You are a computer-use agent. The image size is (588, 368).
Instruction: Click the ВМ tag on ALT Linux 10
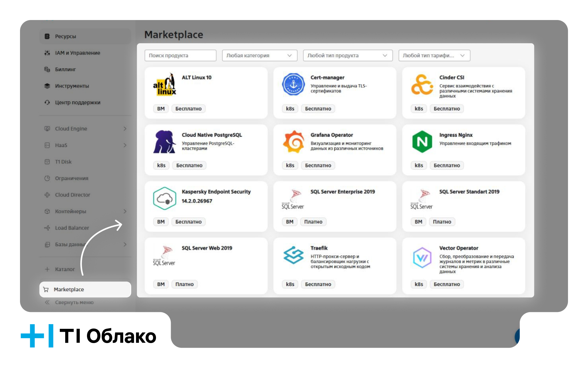click(161, 109)
